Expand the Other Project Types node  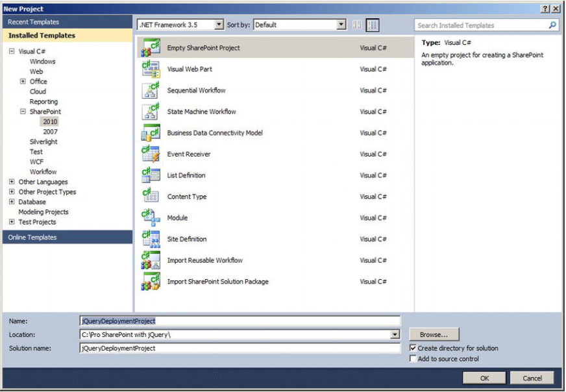point(12,191)
